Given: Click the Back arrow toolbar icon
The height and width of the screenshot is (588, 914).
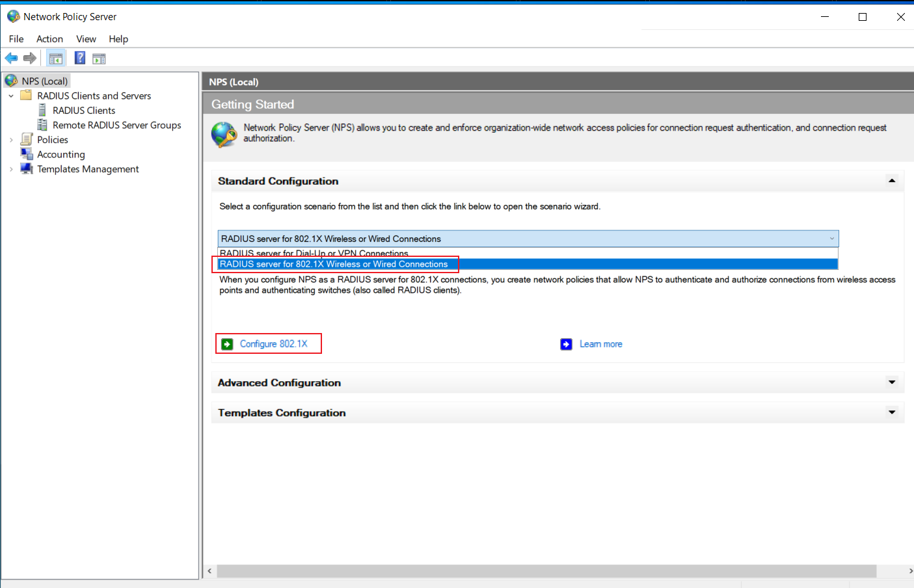Looking at the screenshot, I should tap(11, 59).
